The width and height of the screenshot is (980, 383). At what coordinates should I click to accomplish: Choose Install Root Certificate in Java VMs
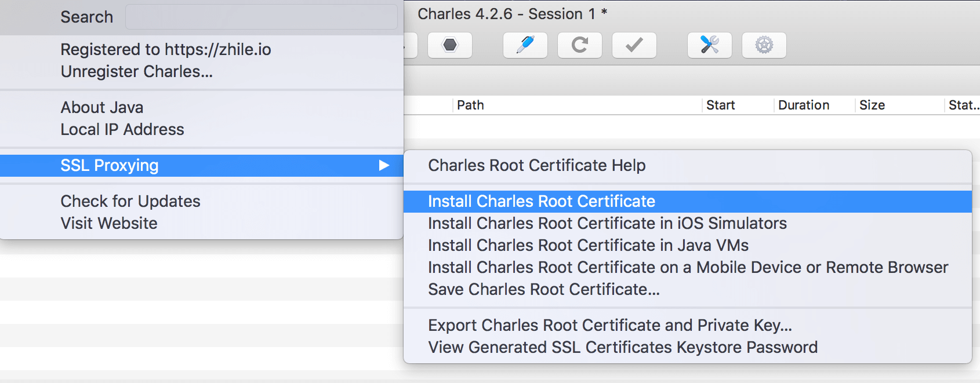(x=688, y=246)
